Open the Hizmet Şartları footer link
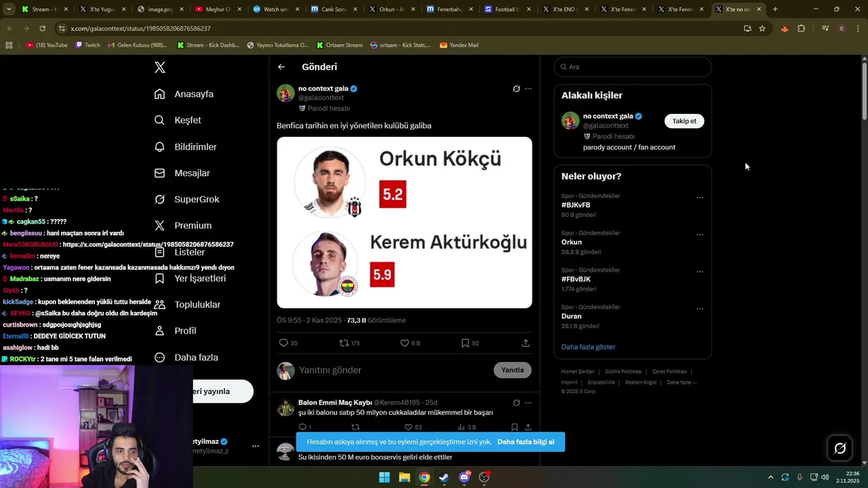 tap(578, 371)
